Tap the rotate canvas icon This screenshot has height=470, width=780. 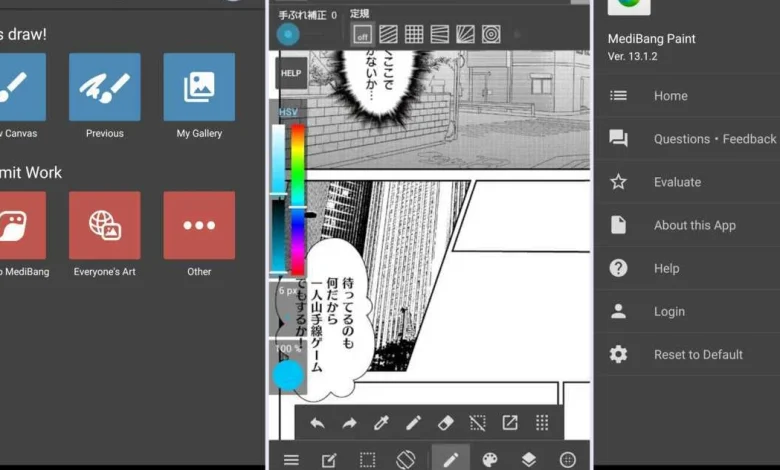pos(405,459)
